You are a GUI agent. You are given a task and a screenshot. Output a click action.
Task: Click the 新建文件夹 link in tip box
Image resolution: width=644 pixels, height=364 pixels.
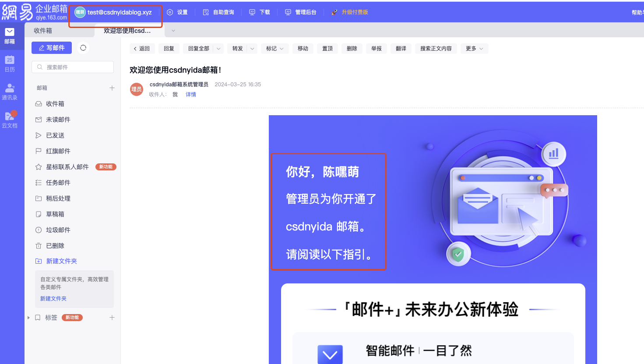click(x=53, y=299)
